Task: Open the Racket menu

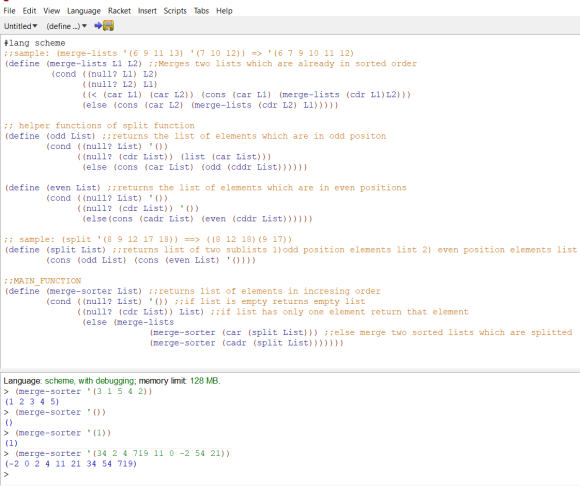Action: (x=119, y=11)
